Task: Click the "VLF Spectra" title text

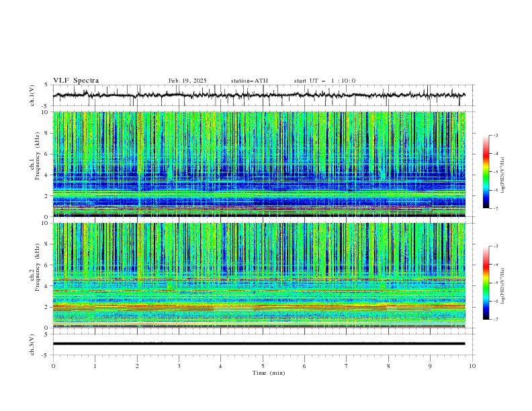Action: click(x=76, y=81)
